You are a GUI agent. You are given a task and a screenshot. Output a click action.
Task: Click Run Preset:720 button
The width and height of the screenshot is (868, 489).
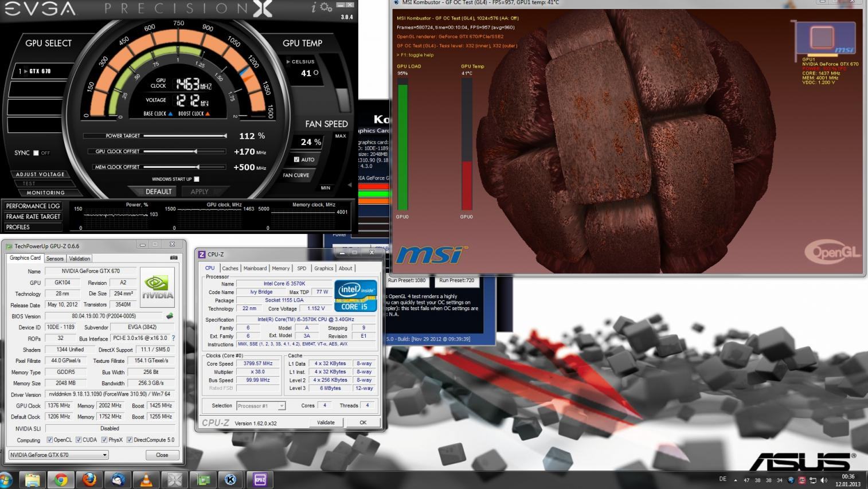click(457, 280)
